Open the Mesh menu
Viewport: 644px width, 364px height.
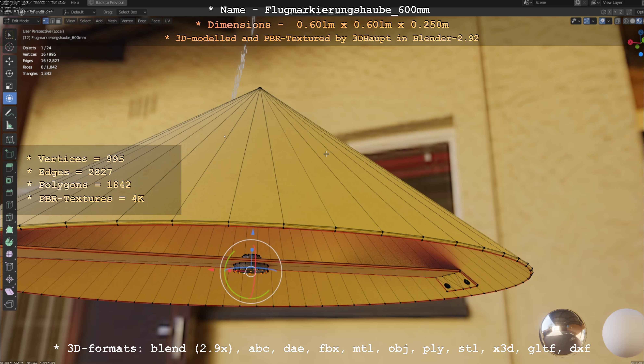[x=112, y=21]
